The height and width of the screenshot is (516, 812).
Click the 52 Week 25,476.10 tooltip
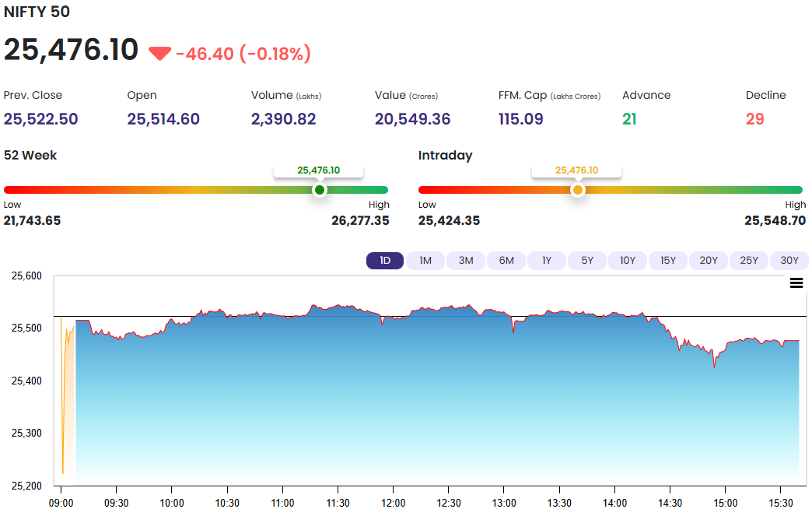(x=318, y=170)
